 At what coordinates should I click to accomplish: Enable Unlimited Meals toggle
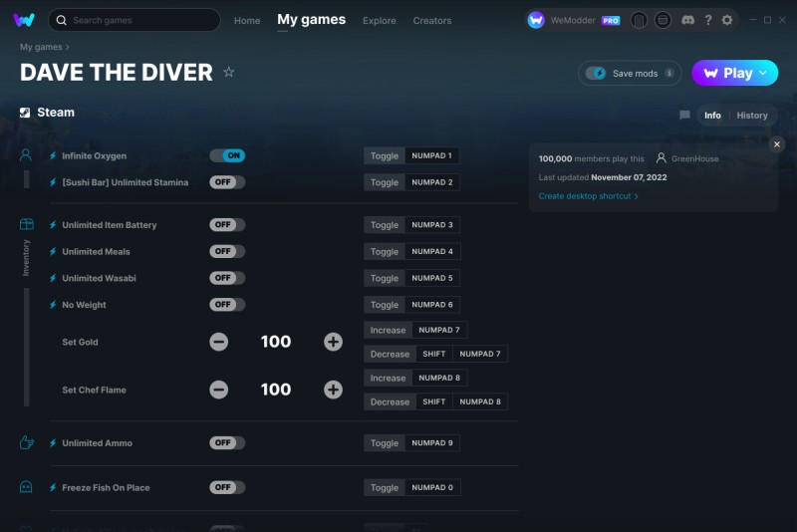pyautogui.click(x=227, y=251)
